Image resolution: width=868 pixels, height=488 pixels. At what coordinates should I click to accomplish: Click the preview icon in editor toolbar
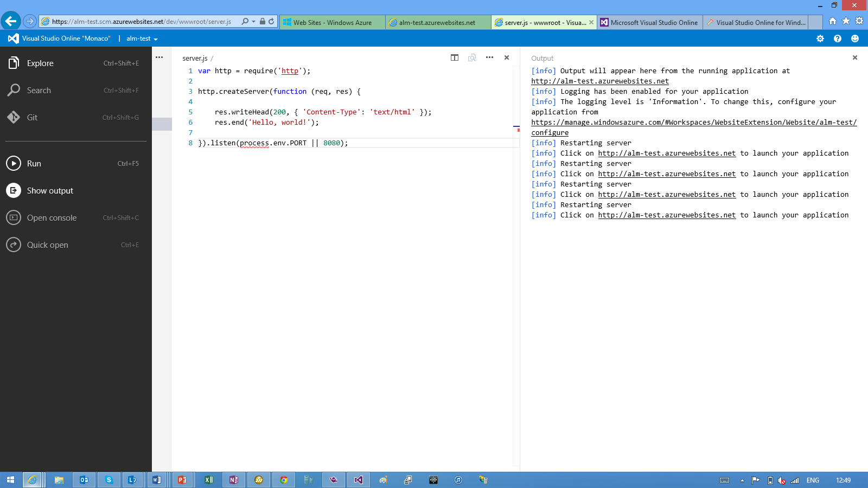(472, 57)
